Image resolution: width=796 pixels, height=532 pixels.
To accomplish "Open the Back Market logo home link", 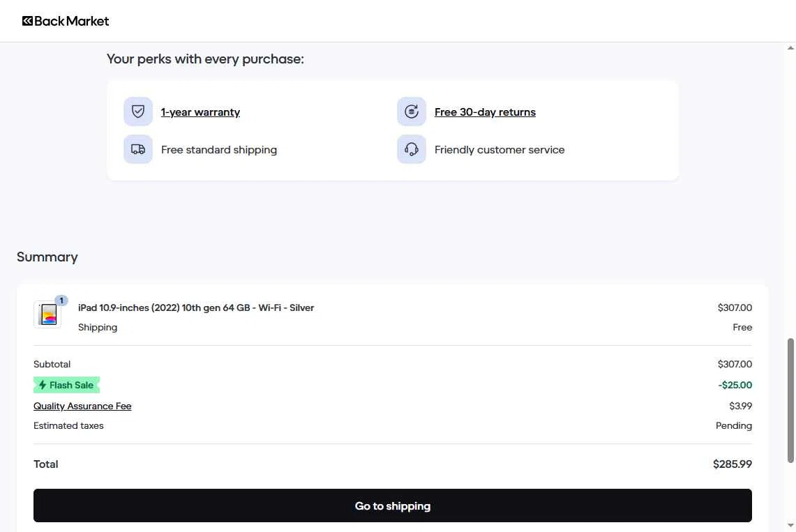I will [x=66, y=21].
